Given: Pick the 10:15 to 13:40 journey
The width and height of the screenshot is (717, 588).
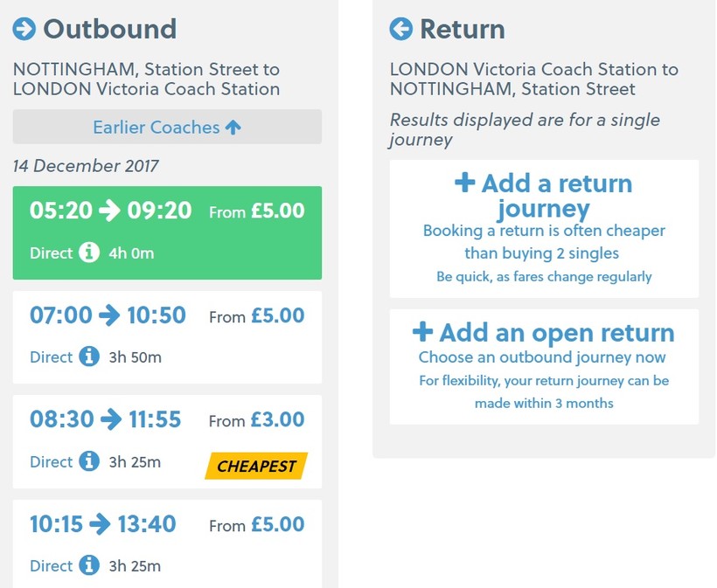Looking at the screenshot, I should pos(167,543).
